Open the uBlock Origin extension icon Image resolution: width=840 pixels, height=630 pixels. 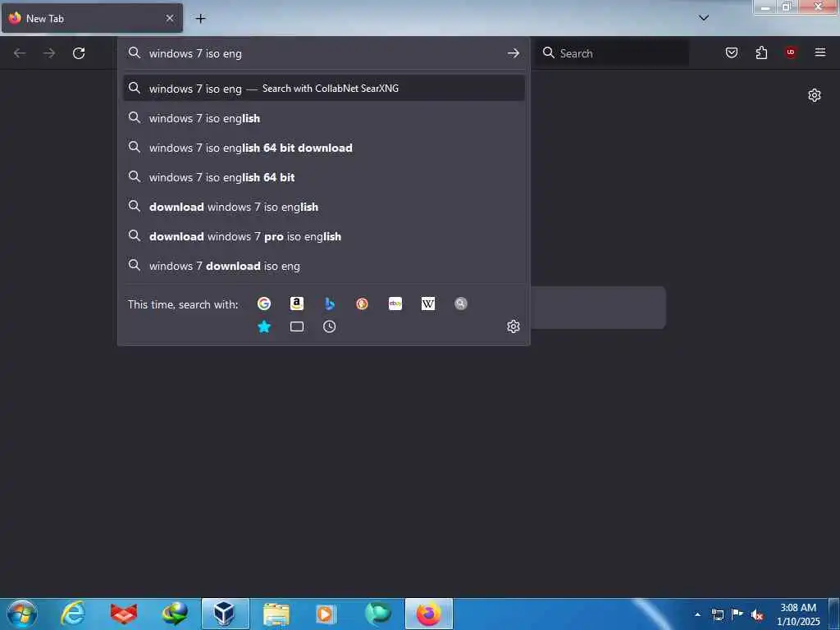pyautogui.click(x=791, y=52)
